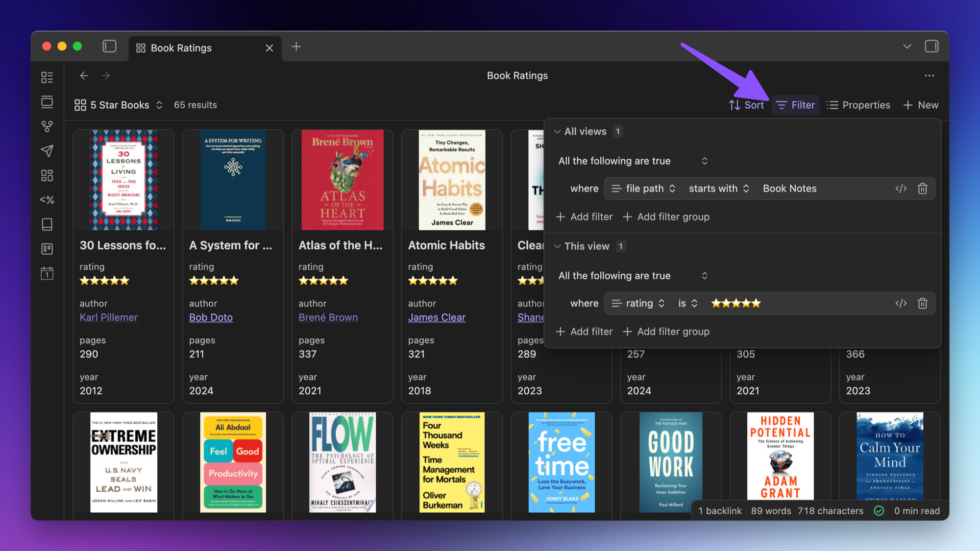Open the Flow book cover
This screenshot has width=980, height=551.
coord(343,462)
